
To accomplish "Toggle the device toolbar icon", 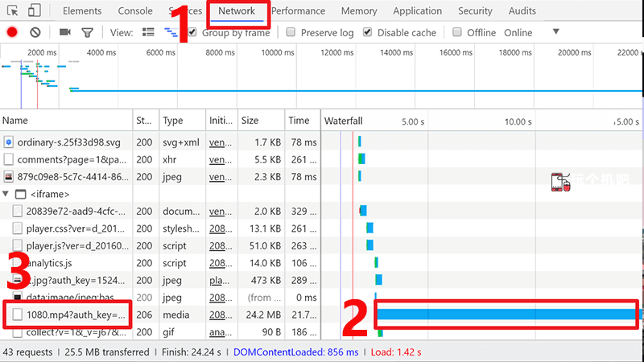I will [35, 11].
